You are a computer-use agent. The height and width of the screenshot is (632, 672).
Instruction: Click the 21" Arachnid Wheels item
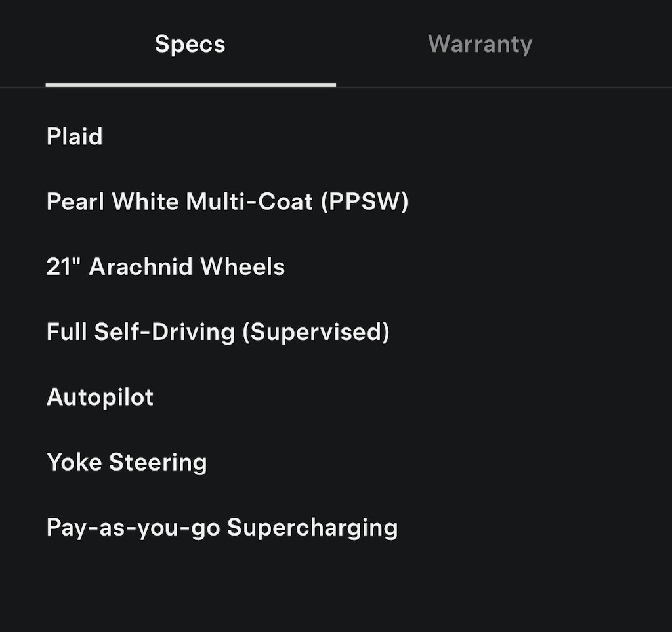(165, 266)
